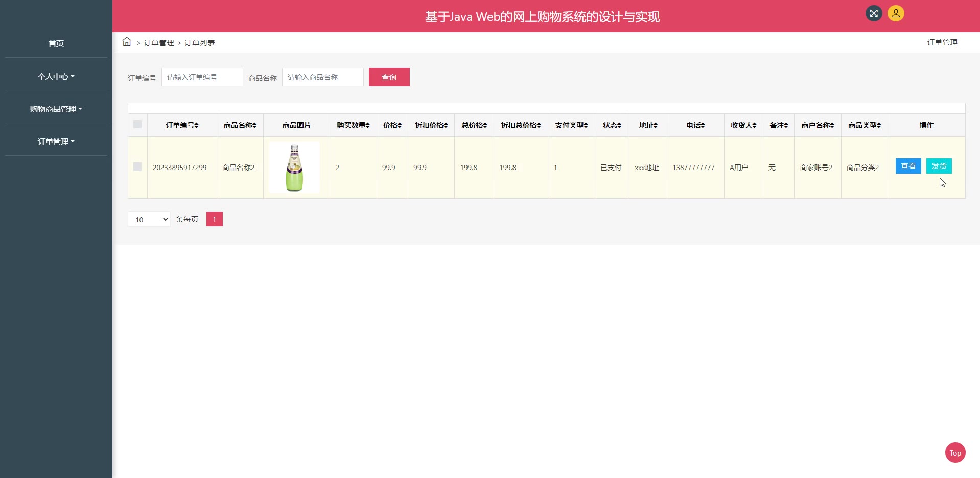The width and height of the screenshot is (980, 478).
Task: Expand 个人中心 sidebar menu
Action: coord(56,76)
